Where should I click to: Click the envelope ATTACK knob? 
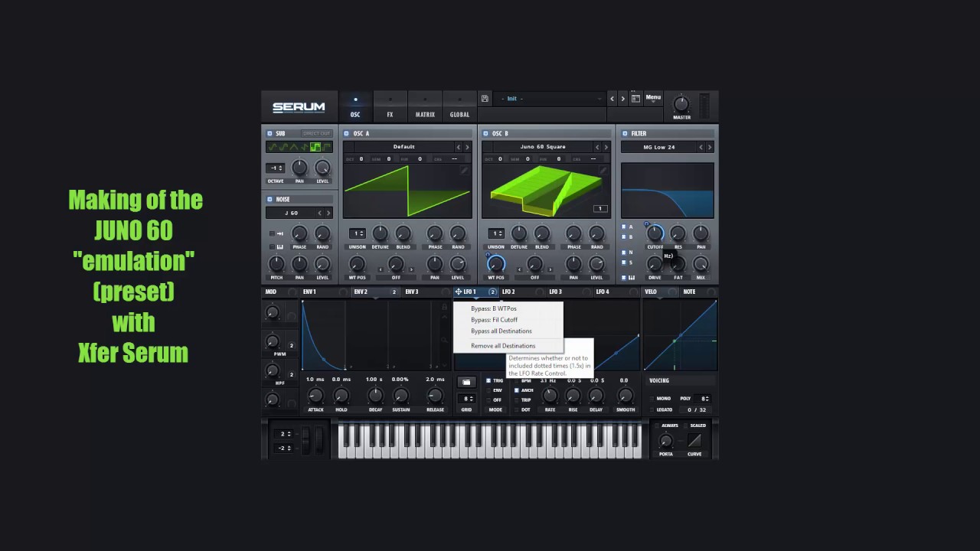[315, 396]
